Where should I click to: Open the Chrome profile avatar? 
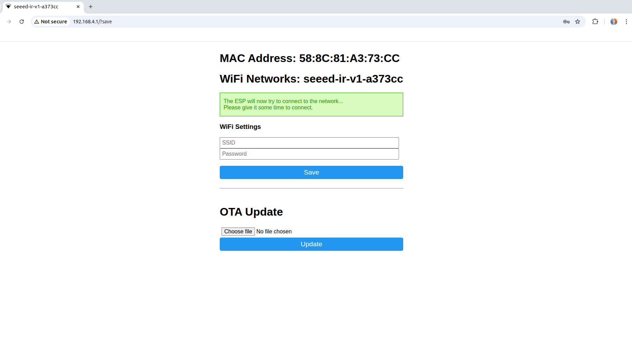coord(614,22)
